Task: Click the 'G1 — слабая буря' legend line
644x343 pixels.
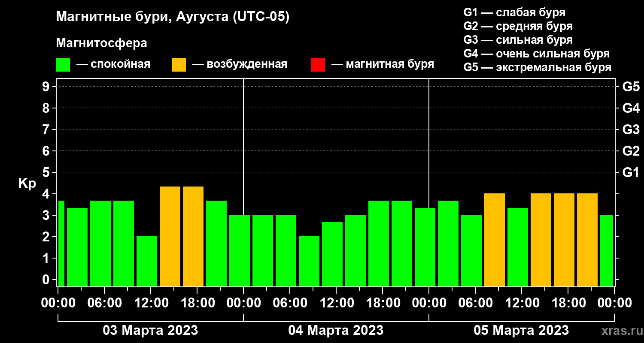Action: 514,12
